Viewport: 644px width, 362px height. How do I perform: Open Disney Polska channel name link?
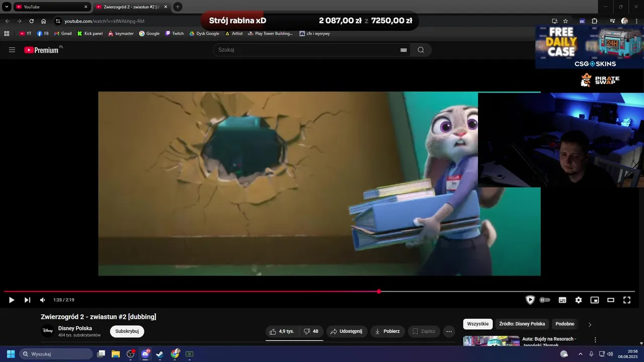pos(75,328)
